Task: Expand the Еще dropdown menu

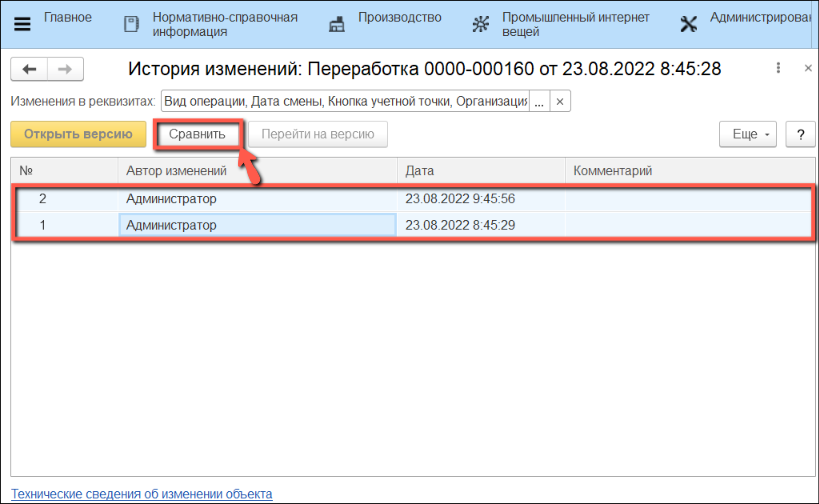Action: [x=751, y=134]
